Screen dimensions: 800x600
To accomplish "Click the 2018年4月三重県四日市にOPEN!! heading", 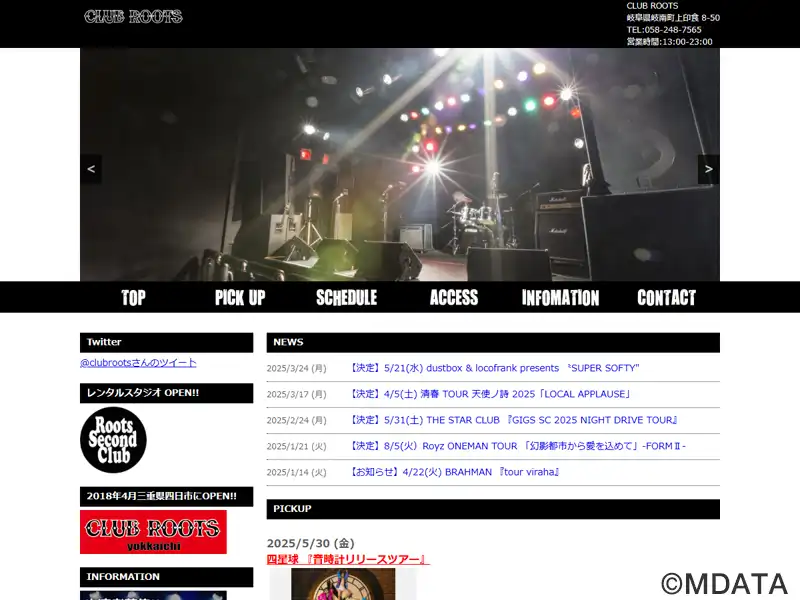I will point(166,496).
